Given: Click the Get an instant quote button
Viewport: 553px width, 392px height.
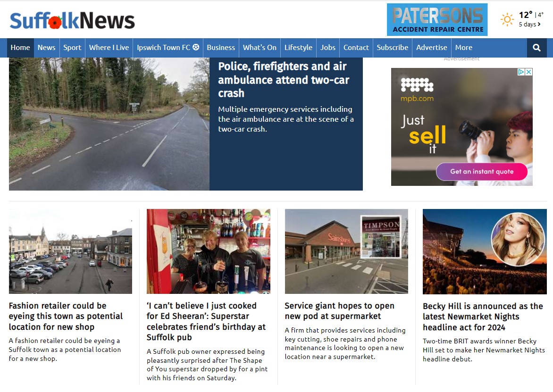Looking at the screenshot, I should pos(482,172).
